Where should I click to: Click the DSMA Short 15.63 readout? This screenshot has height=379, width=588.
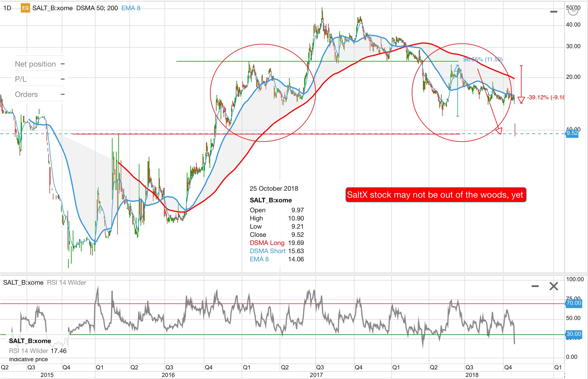[x=277, y=251]
